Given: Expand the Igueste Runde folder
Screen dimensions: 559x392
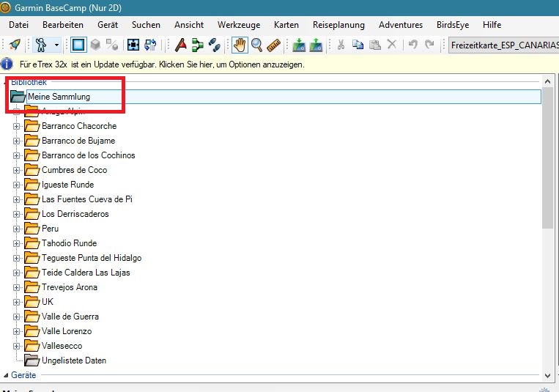Looking at the screenshot, I should 16,185.
